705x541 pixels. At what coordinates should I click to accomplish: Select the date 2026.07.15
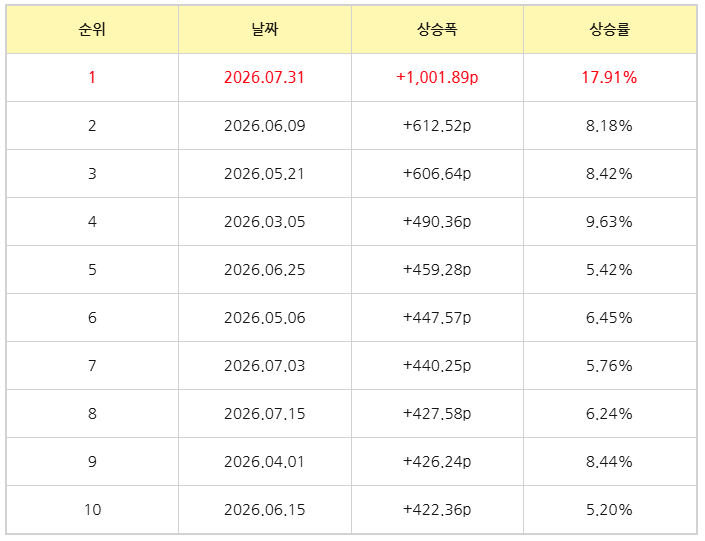(264, 414)
